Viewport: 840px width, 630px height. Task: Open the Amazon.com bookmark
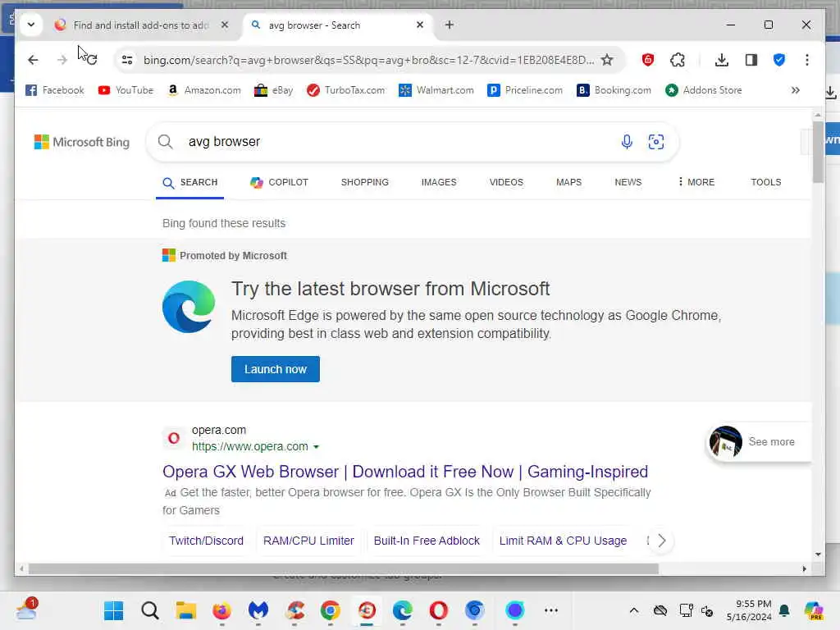click(203, 90)
